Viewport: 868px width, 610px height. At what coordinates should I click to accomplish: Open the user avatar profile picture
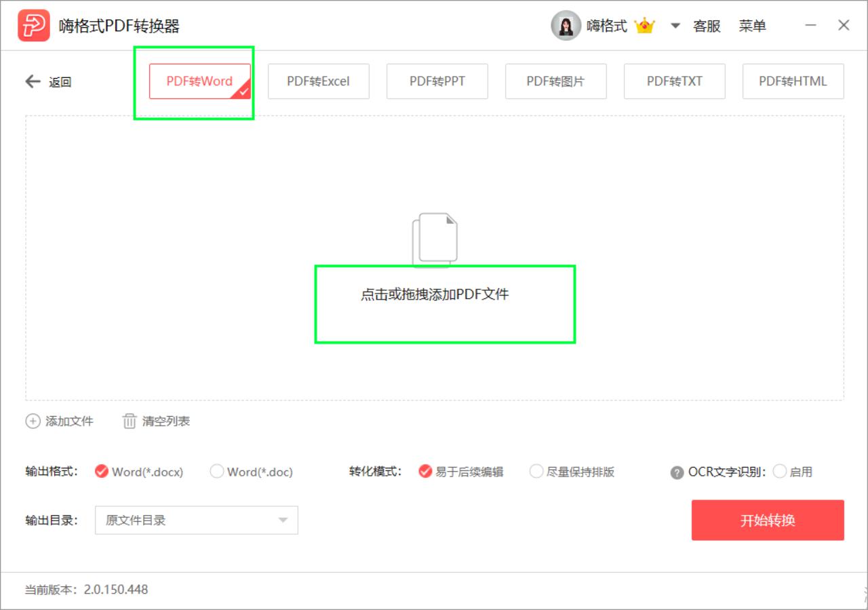click(x=566, y=26)
